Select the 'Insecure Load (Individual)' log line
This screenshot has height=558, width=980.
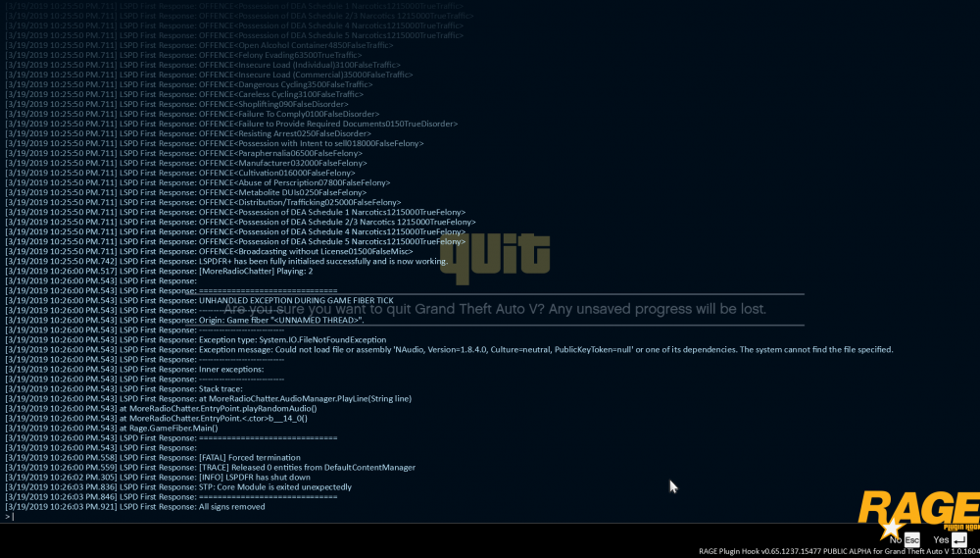(x=203, y=65)
